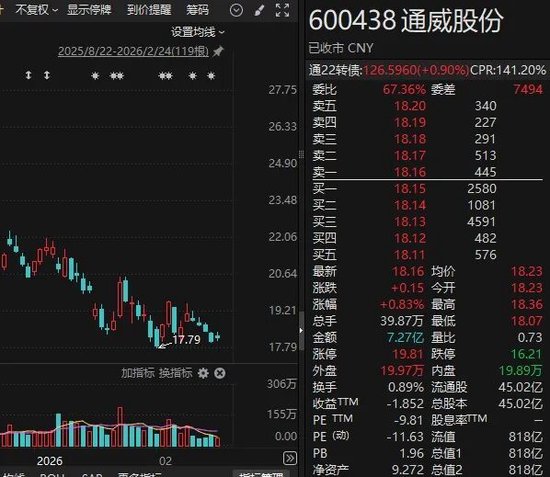Viewport: 550px width, 477px height.
Task: Click the 17.79 low price label on chart
Action: tap(186, 340)
